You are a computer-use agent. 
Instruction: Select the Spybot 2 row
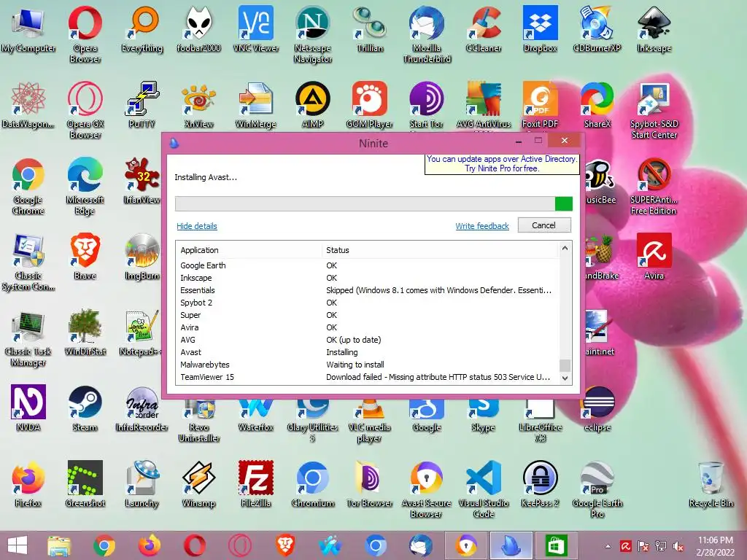367,303
